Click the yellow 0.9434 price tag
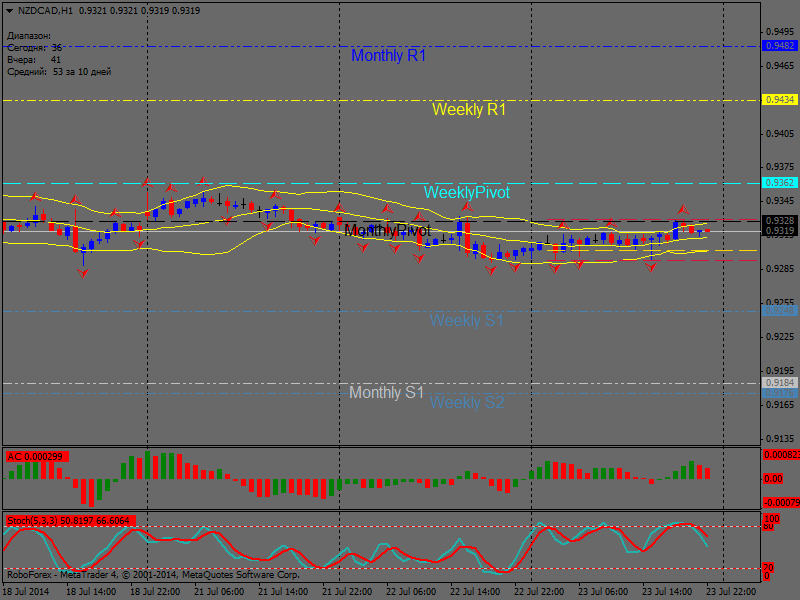800x600 pixels. pos(779,100)
